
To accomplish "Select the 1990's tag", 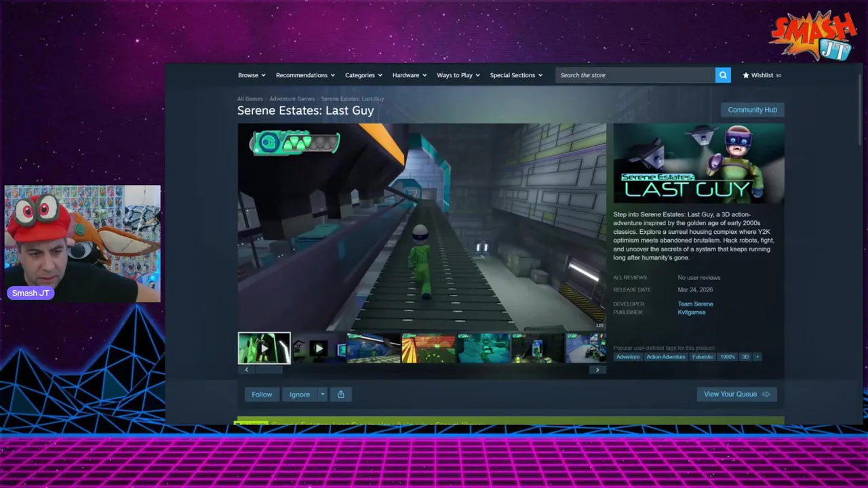I will click(x=728, y=357).
